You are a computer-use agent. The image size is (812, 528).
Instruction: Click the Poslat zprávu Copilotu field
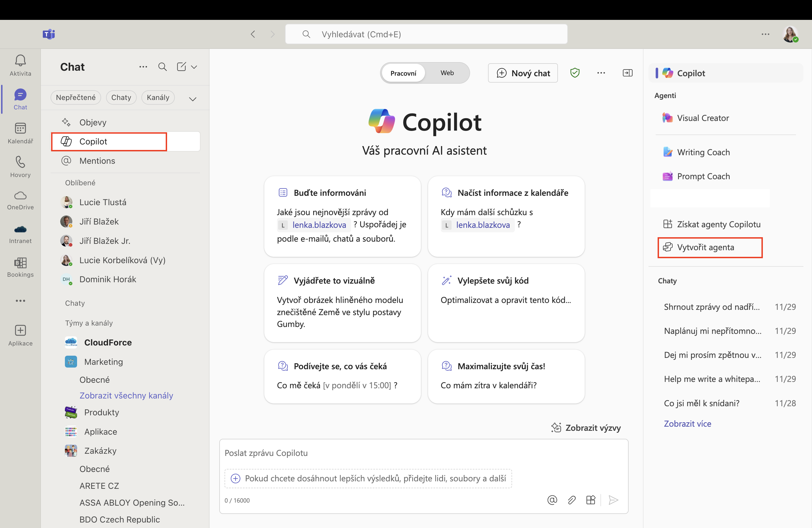(x=423, y=453)
